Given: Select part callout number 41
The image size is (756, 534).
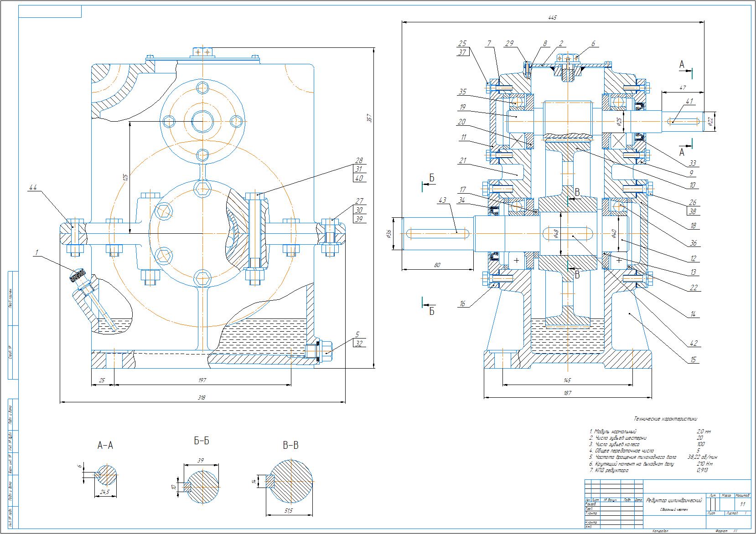Looking at the screenshot, I should point(689,102).
